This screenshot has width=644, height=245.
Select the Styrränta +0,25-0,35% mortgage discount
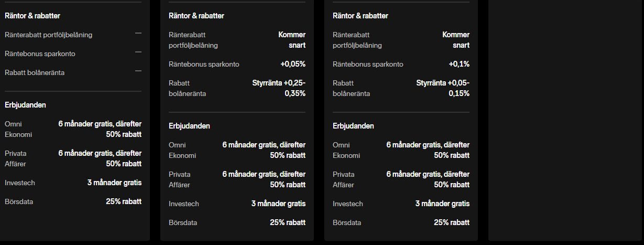click(x=279, y=88)
